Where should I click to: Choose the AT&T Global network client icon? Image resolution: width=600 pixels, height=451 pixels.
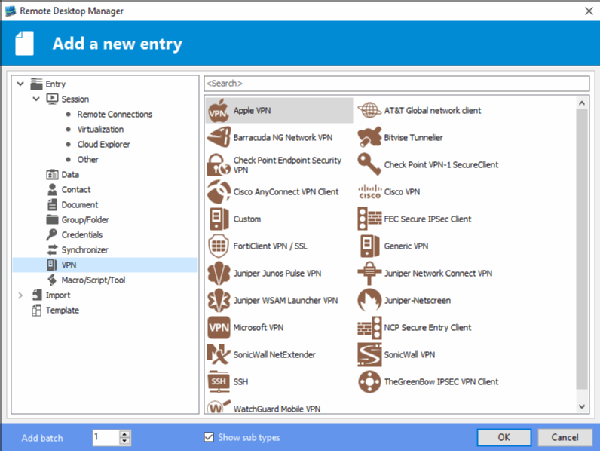tap(369, 111)
